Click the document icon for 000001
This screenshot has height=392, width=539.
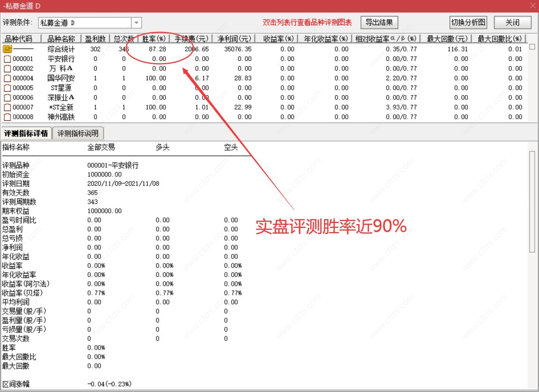7,59
